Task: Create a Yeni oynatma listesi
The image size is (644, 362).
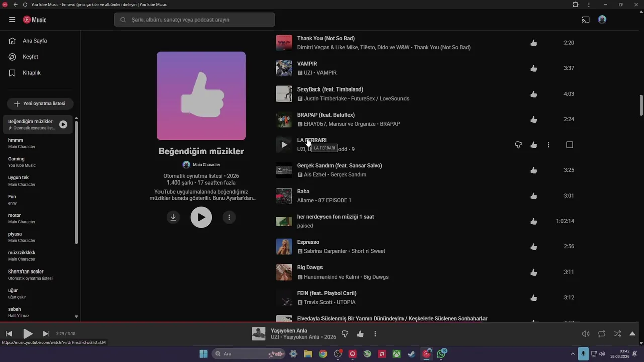Action: tap(40, 103)
